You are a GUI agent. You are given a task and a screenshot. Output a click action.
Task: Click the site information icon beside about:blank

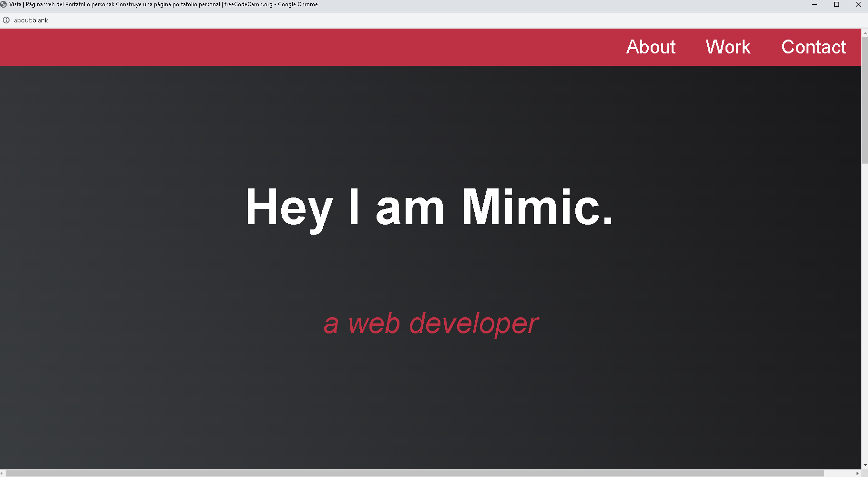click(6, 20)
